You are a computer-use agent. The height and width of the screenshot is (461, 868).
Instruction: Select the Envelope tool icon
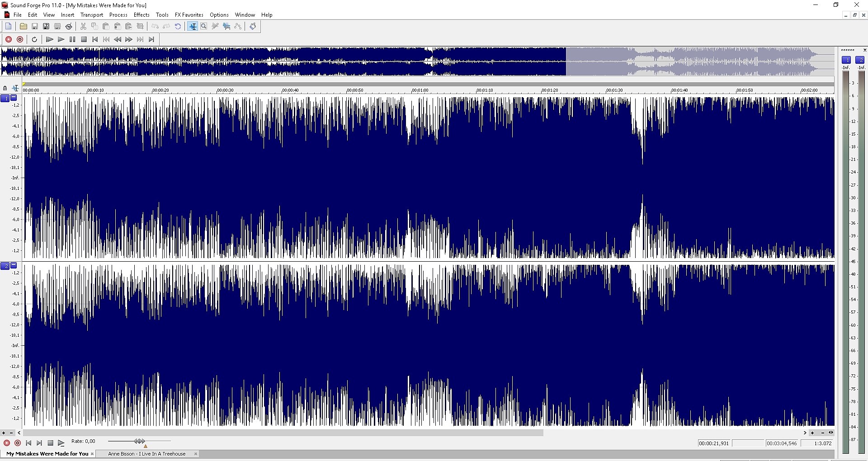[x=238, y=26]
